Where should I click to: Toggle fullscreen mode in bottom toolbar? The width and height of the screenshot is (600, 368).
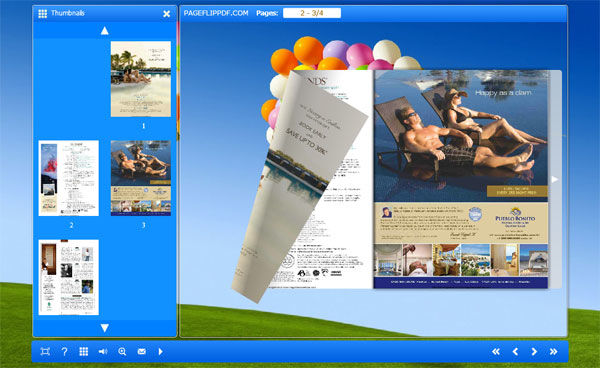click(x=45, y=352)
